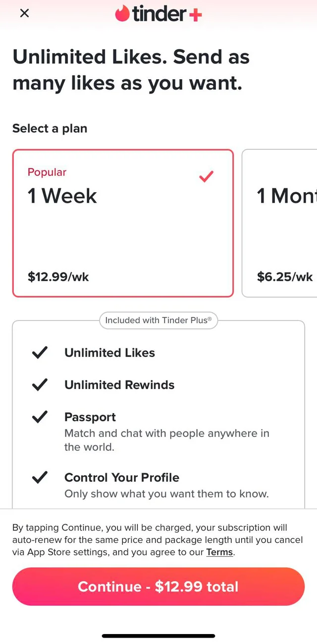This screenshot has width=317, height=644.
Task: Click the red checkmark on 1 Week plan
Action: coord(206,176)
